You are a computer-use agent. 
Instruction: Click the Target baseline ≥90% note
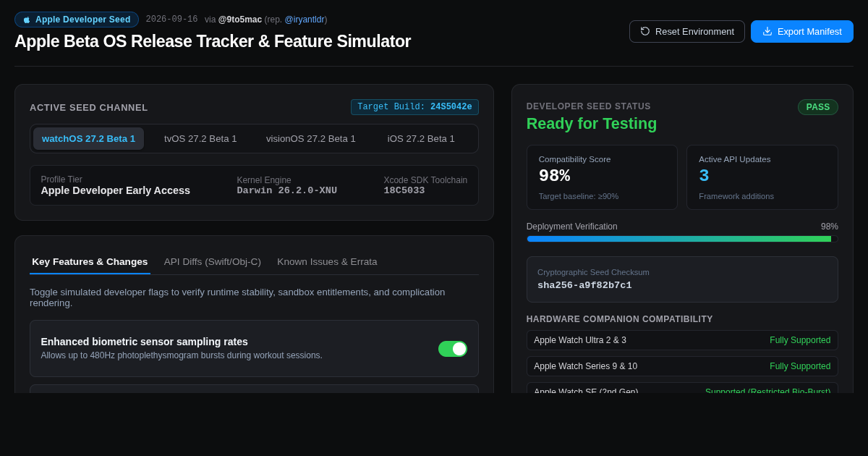(x=579, y=196)
